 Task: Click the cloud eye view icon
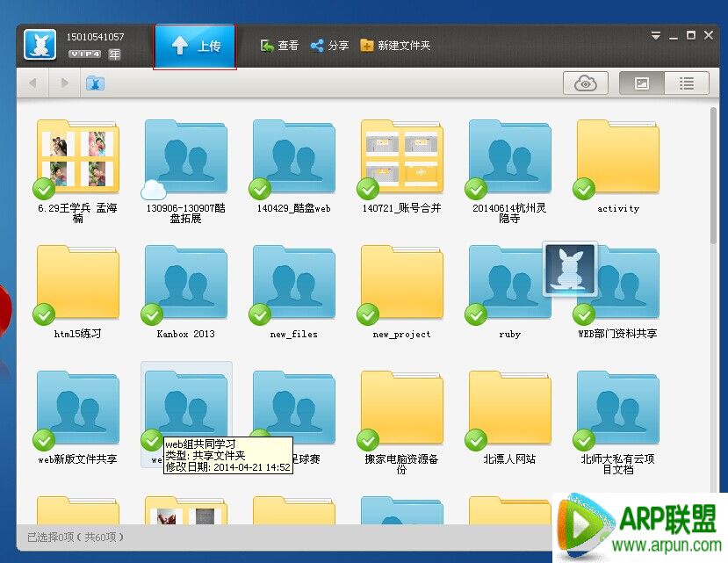click(x=586, y=83)
